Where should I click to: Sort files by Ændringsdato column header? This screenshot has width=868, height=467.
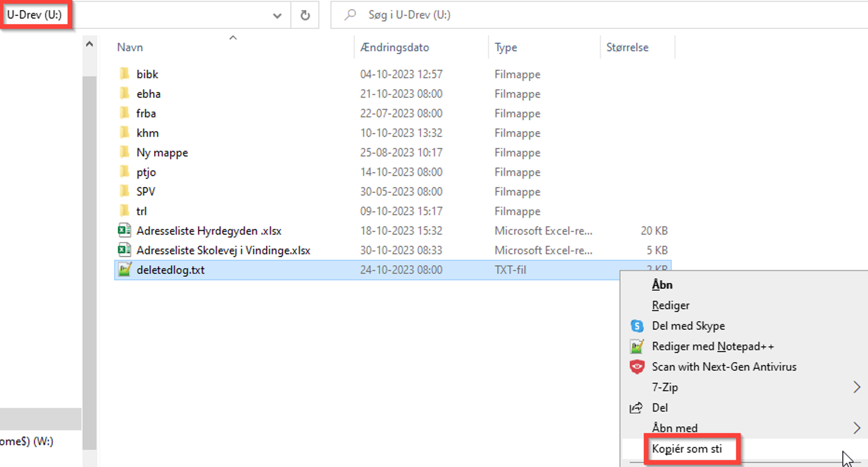click(x=395, y=47)
